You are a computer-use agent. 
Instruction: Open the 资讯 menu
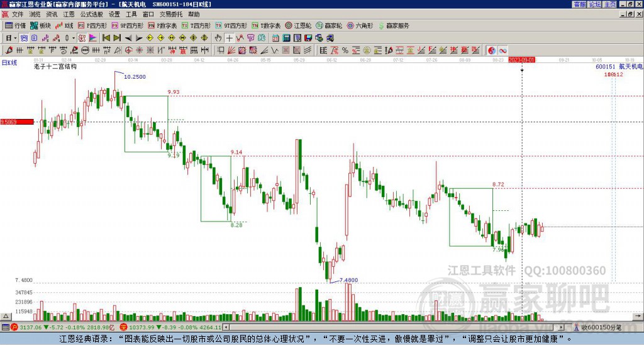click(x=52, y=14)
